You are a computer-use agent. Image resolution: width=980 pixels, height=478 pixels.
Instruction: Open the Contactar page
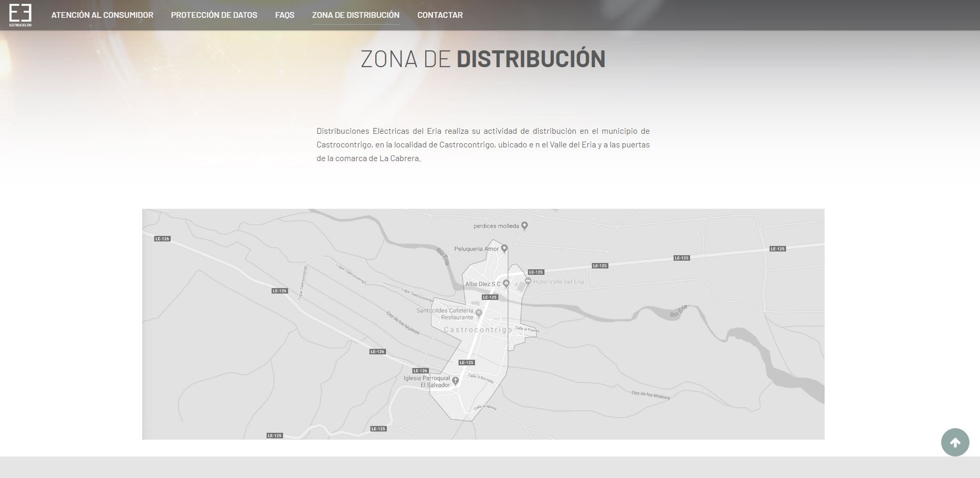click(440, 15)
